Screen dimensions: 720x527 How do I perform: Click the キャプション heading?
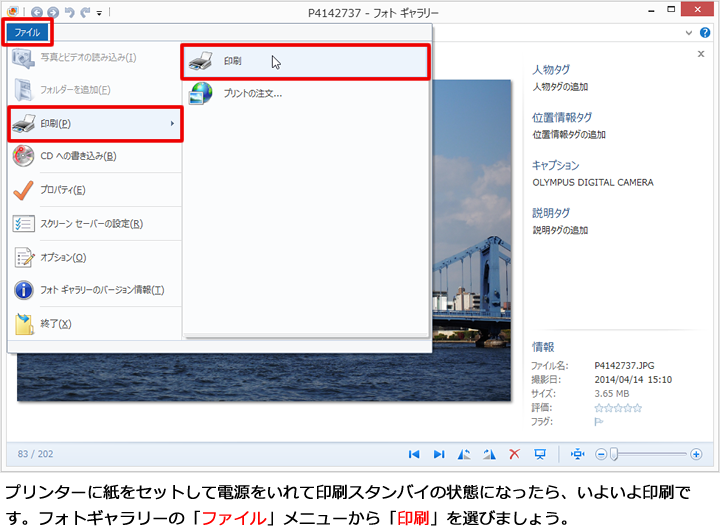[556, 165]
